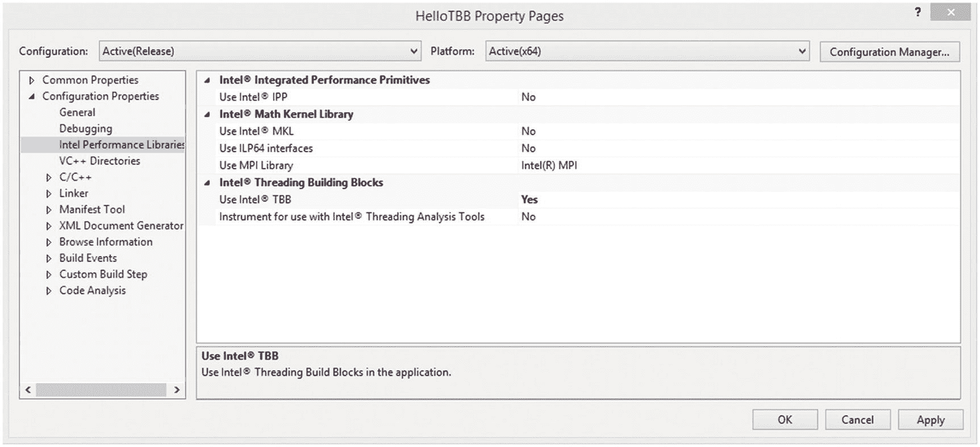Viewport: 980px width, 447px height.
Task: Click the No value for Threading Analysis instrument
Action: [528, 216]
